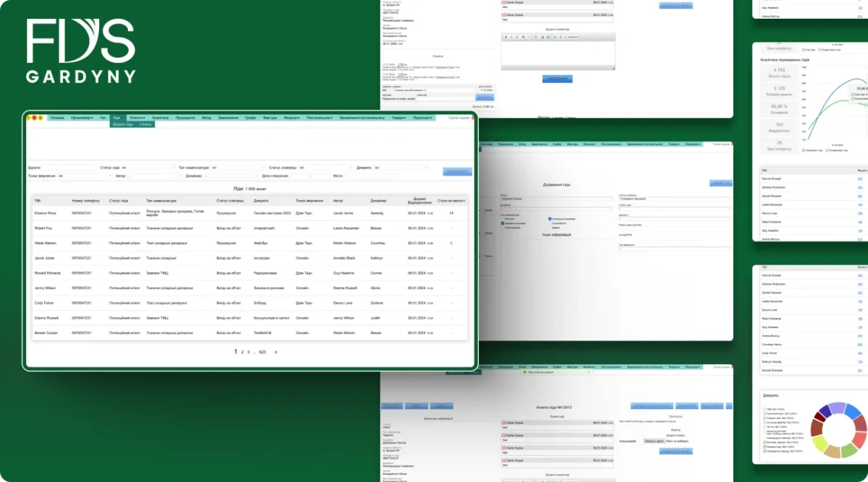Image resolution: width=868 pixels, height=482 pixels.
Task: Open the Bessie Cooper lead row
Action: (x=250, y=332)
